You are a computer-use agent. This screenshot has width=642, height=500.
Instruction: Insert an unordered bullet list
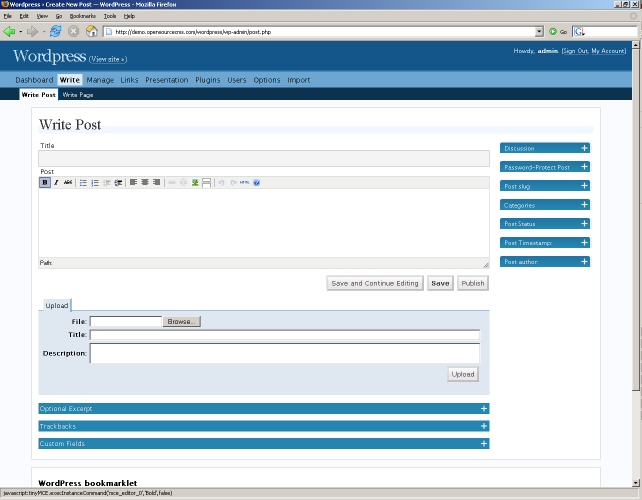[x=83, y=183]
